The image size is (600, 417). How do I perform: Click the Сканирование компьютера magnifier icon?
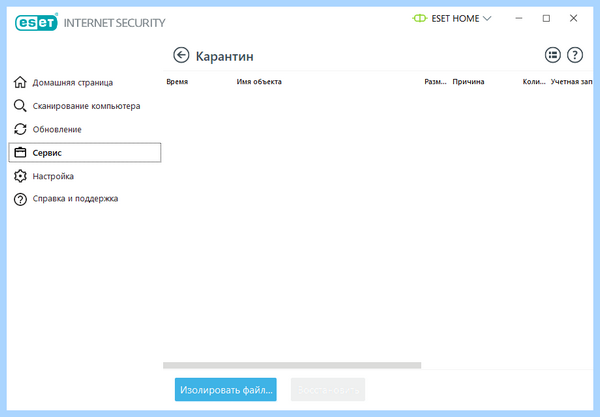tap(20, 106)
